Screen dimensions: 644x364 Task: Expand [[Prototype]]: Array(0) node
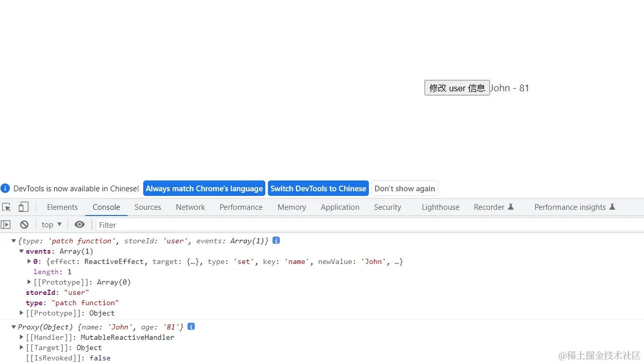point(29,282)
